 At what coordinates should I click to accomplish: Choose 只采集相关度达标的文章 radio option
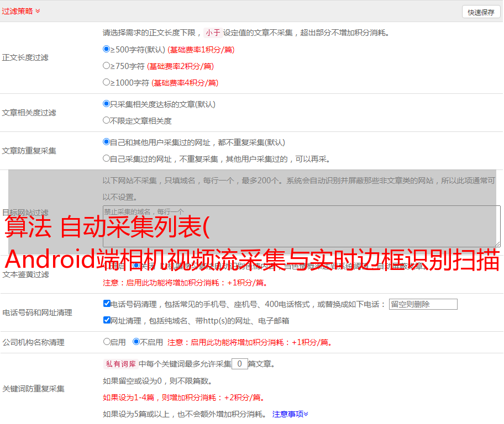pyautogui.click(x=106, y=104)
